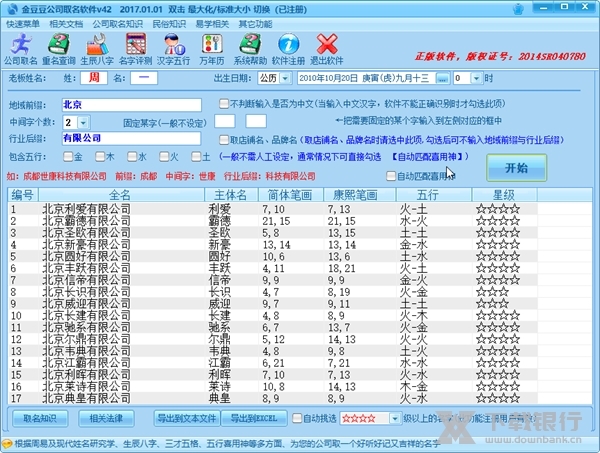The width and height of the screenshot is (600, 453).
Task: Expand the 公历 calendar type dropdown
Action: [x=285, y=78]
